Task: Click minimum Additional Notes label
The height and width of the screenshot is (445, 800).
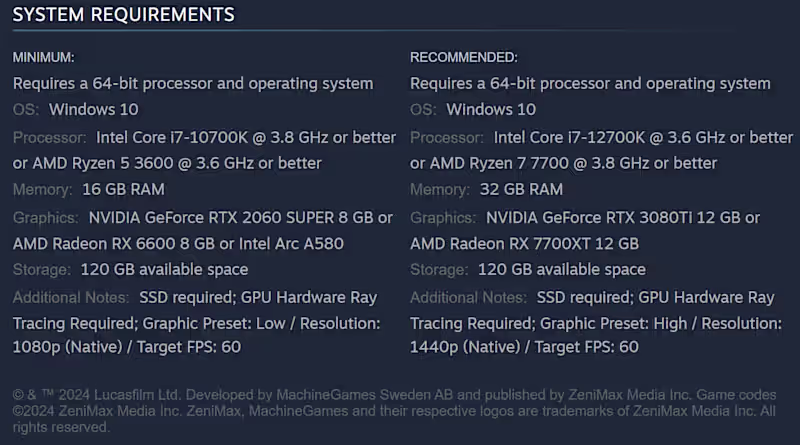Action: pyautogui.click(x=71, y=297)
